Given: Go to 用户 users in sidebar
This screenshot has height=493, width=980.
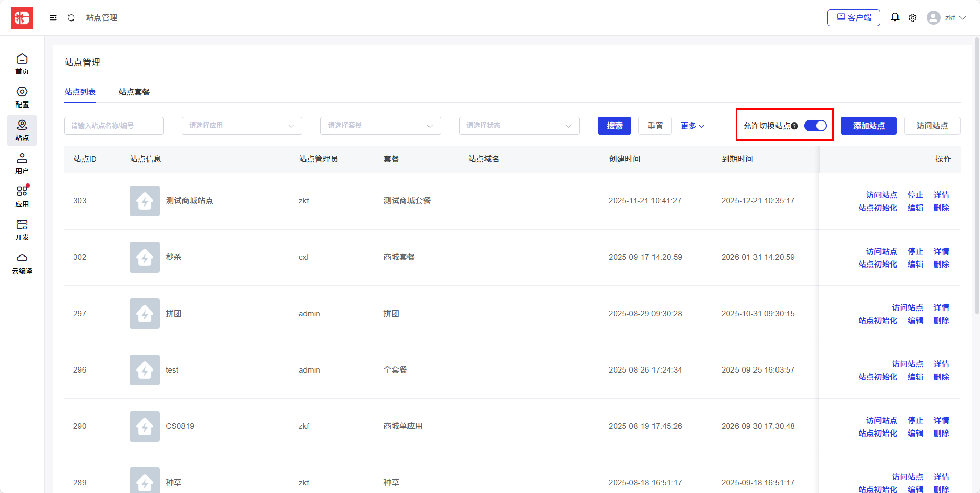Looking at the screenshot, I should (x=22, y=163).
